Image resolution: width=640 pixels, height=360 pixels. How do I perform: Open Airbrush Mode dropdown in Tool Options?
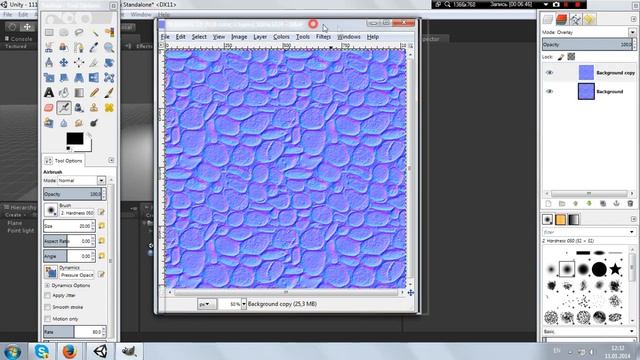(101, 180)
